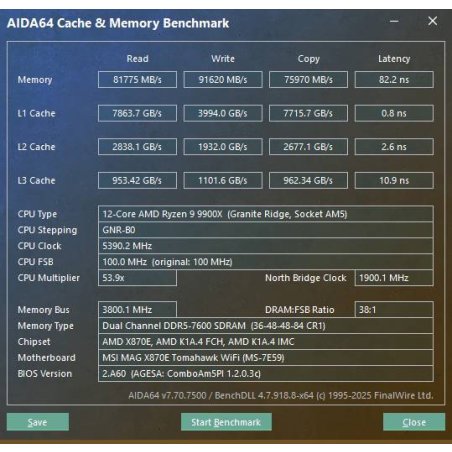Screen dimensions: 452x452
Task: Select L2 Cache Copy 2677.1 GB/s
Action: [x=308, y=147]
